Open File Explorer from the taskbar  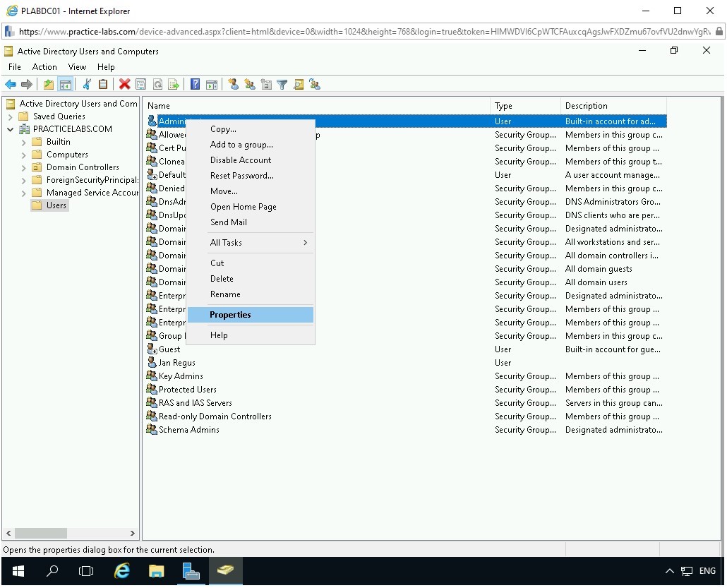pyautogui.click(x=156, y=572)
